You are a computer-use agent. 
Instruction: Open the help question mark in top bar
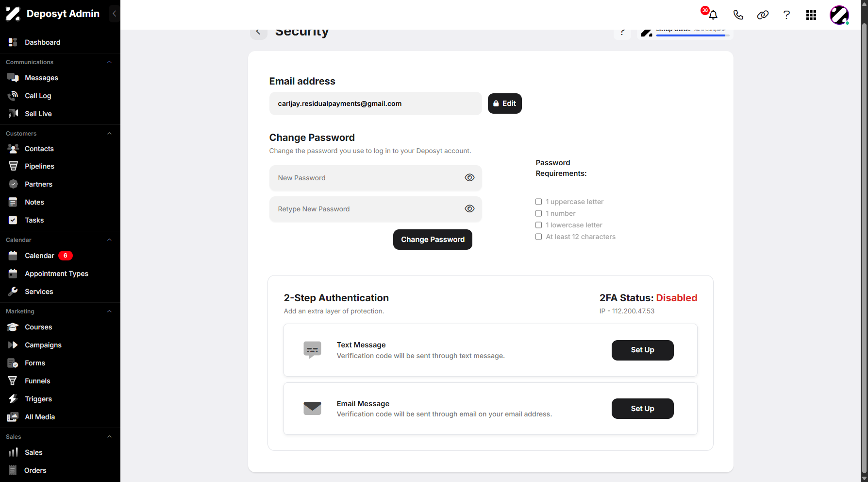[786, 15]
